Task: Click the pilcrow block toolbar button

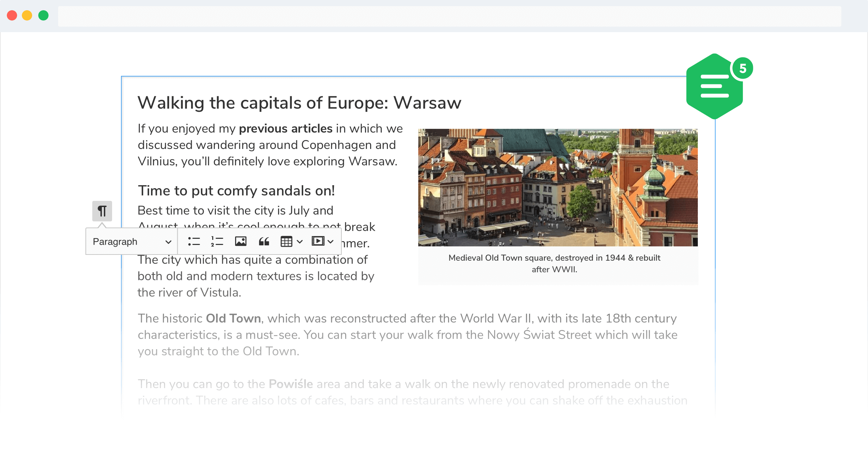Action: coord(102,211)
